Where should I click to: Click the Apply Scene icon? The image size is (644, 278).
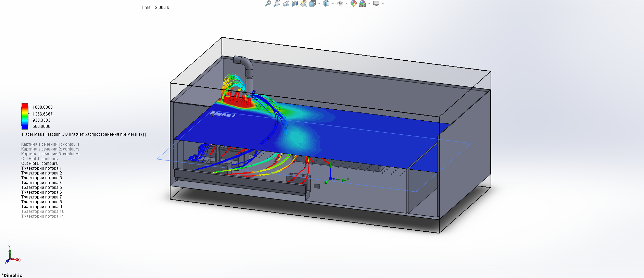pyautogui.click(x=363, y=3)
